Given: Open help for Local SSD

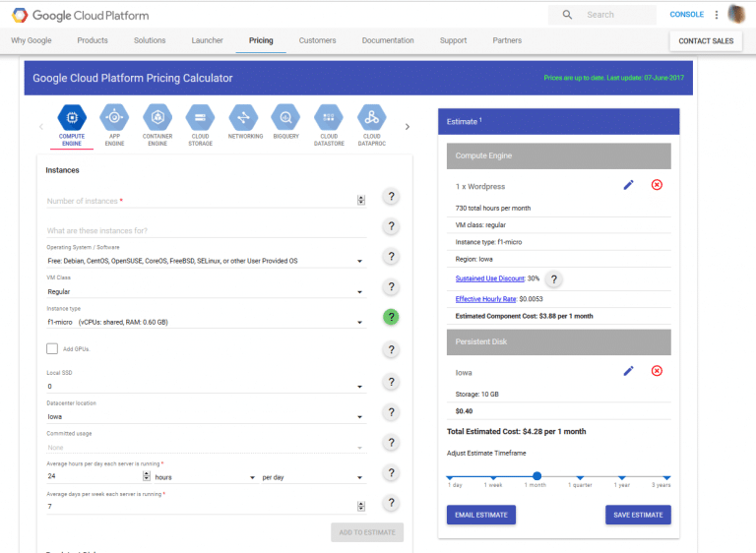Looking at the screenshot, I should (392, 382).
